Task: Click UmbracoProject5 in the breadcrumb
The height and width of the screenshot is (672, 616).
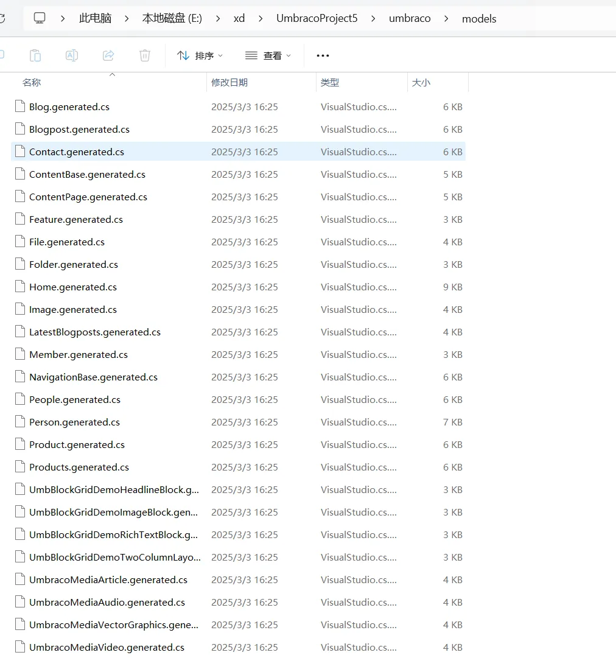Action: 317,18
